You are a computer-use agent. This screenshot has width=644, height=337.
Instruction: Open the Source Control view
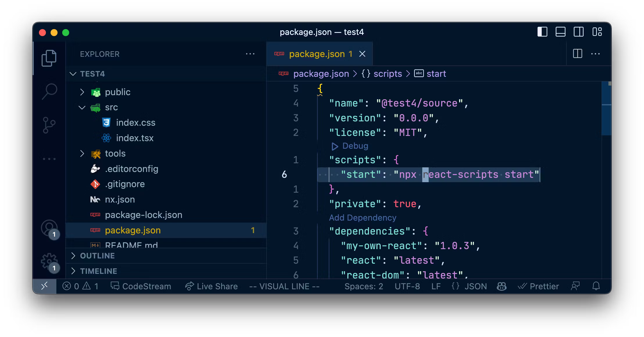tap(49, 125)
